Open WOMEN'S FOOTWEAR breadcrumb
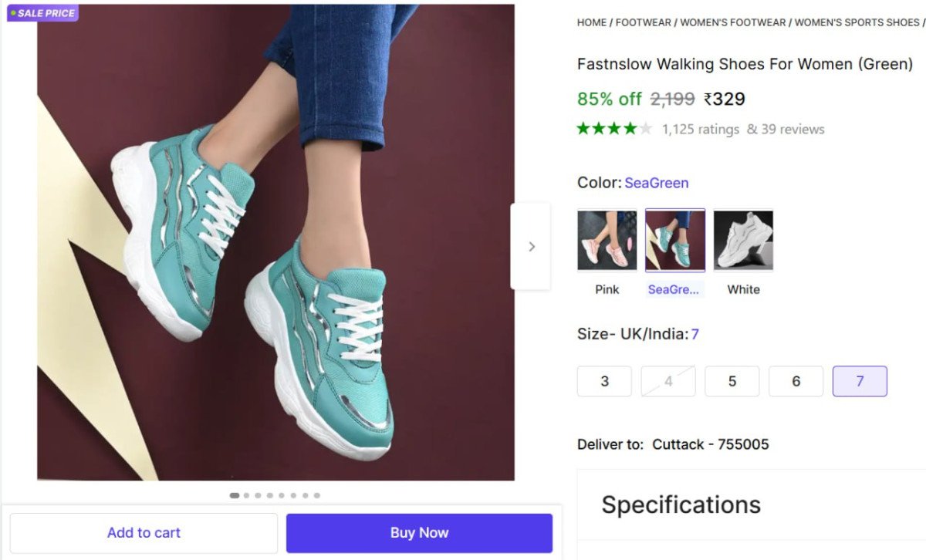The image size is (926, 560). click(x=732, y=22)
